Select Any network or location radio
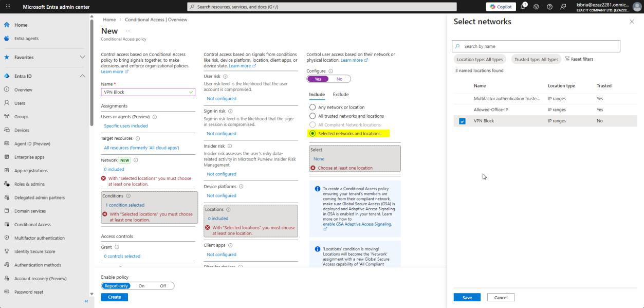Screen dimensions: 644x308 [312, 107]
